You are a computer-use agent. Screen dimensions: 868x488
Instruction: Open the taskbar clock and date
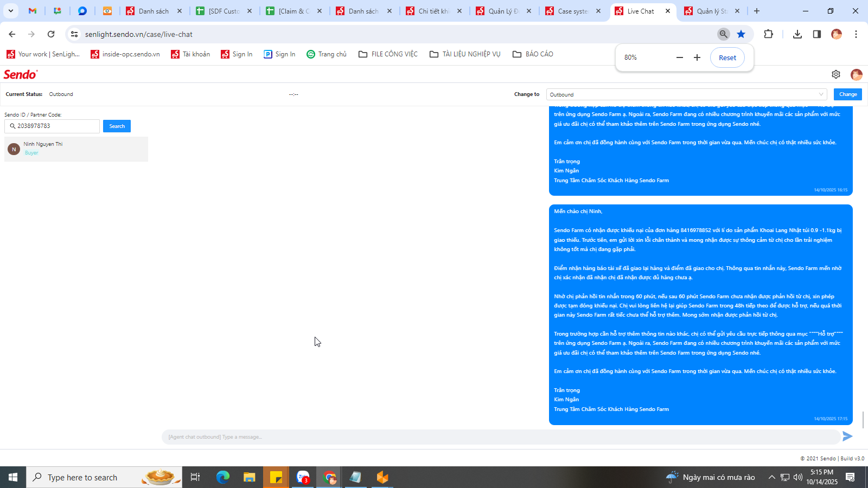[x=821, y=477]
